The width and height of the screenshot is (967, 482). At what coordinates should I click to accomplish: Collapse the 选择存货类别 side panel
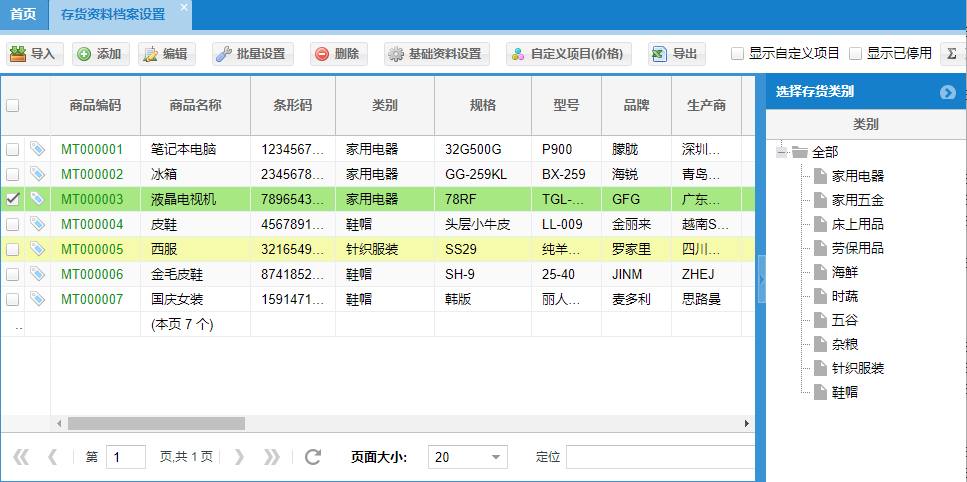pos(948,93)
